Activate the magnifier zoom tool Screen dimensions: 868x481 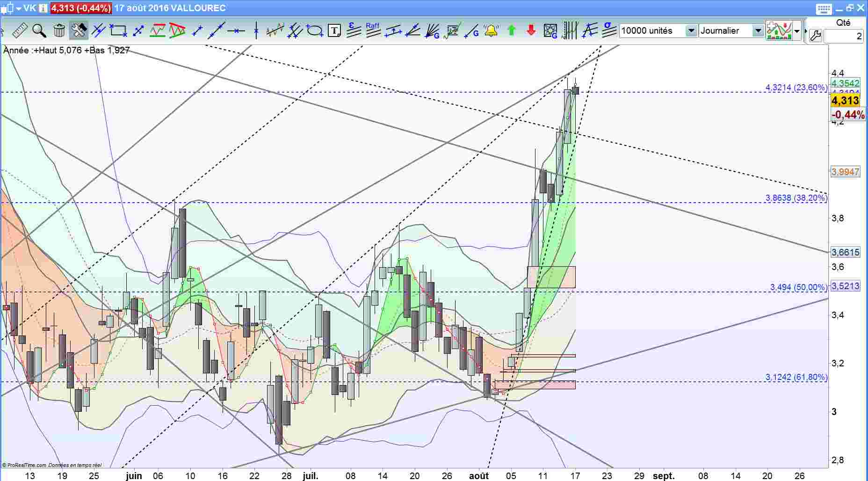pyautogui.click(x=39, y=31)
